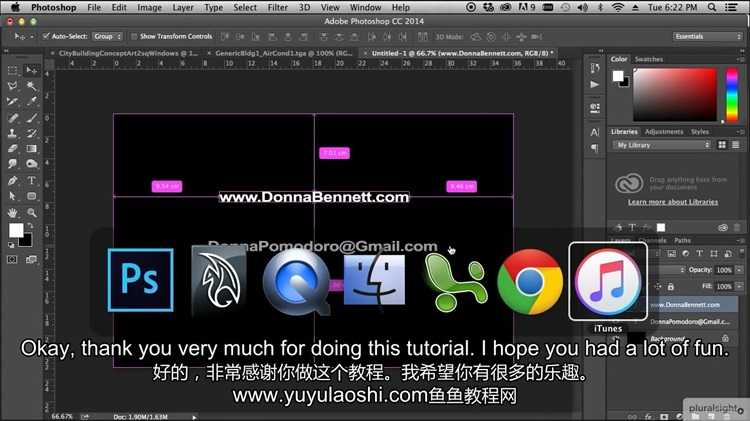The image size is (750, 421).
Task: Select the Move tool
Action: (x=32, y=71)
